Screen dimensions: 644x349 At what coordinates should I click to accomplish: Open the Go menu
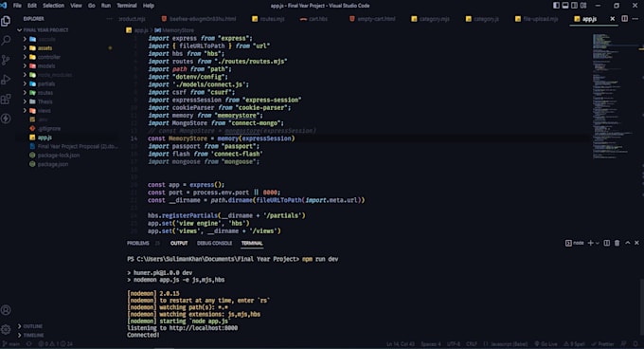coord(92,6)
